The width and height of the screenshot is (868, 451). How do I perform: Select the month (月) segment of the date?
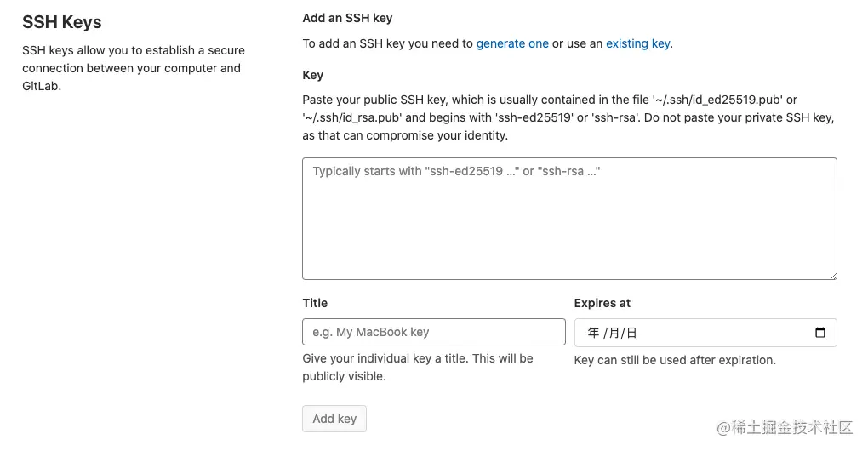point(613,333)
